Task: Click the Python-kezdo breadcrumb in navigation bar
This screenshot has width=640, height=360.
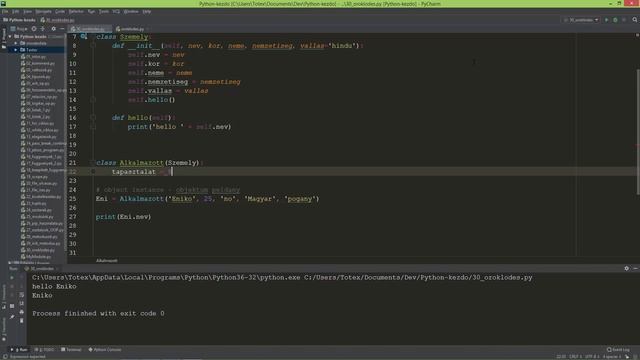Action: [x=20, y=20]
